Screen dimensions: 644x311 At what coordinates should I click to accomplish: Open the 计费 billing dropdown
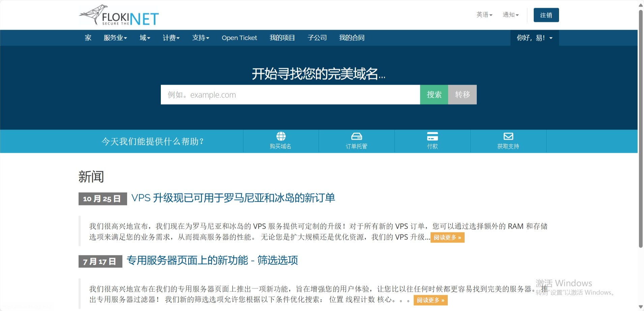[x=171, y=38]
